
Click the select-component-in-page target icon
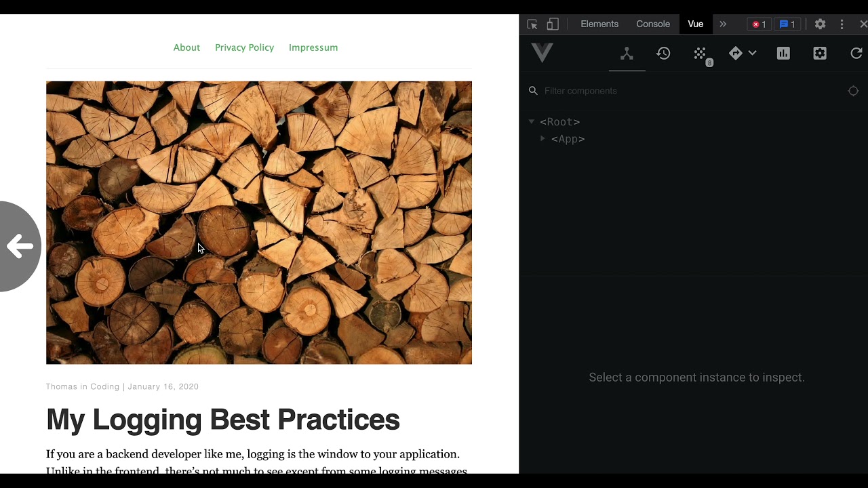[853, 91]
